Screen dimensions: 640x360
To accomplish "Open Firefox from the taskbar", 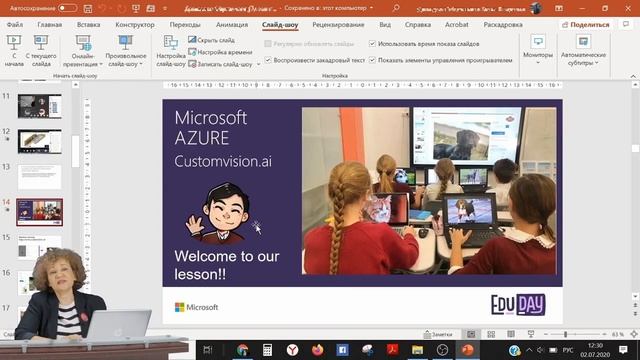I will click(x=317, y=350).
